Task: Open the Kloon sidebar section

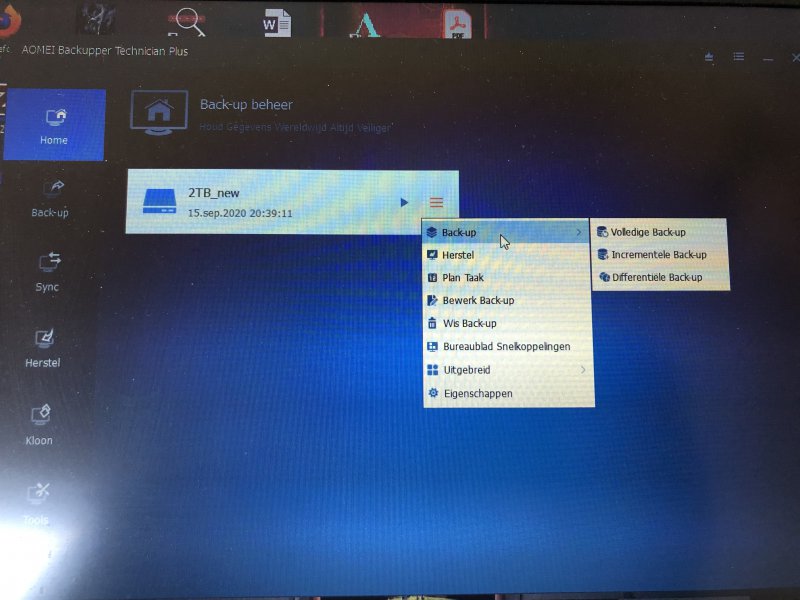Action: 40,426
